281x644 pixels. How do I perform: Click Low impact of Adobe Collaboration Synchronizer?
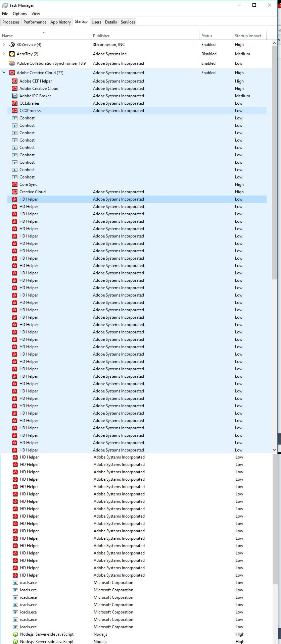(239, 63)
